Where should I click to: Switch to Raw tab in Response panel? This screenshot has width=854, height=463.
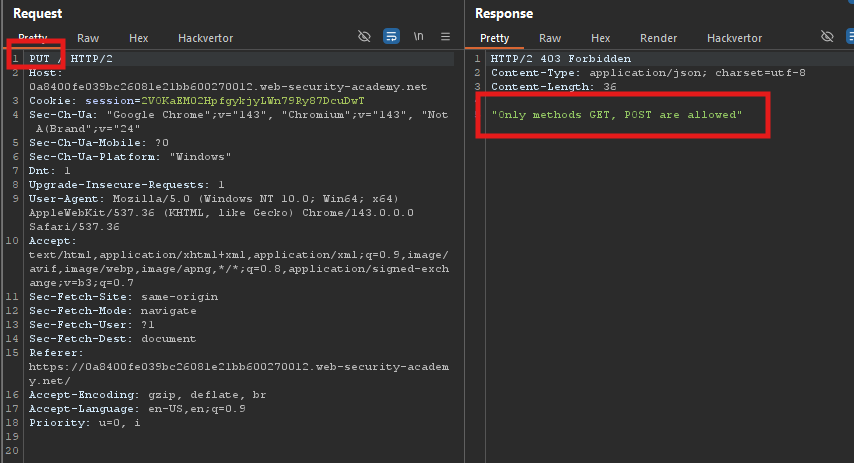coord(550,38)
